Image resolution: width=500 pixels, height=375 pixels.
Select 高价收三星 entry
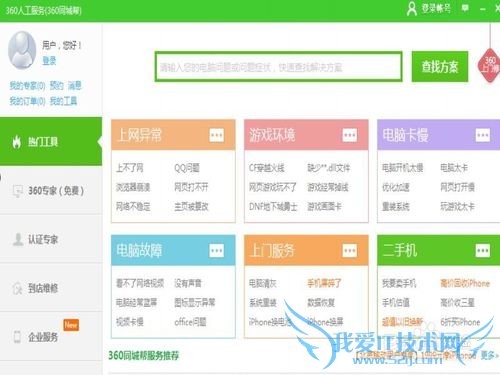[457, 302]
